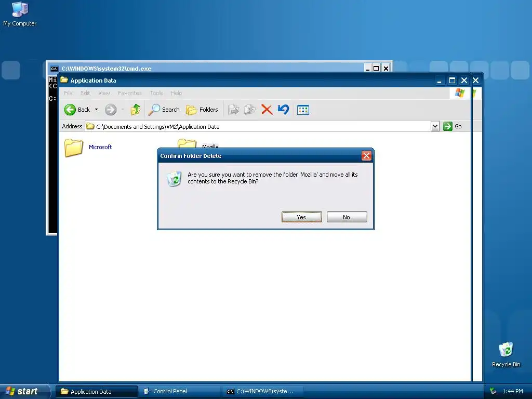Maximize the cmd.exe window
Screen dimensions: 532x399
point(376,69)
